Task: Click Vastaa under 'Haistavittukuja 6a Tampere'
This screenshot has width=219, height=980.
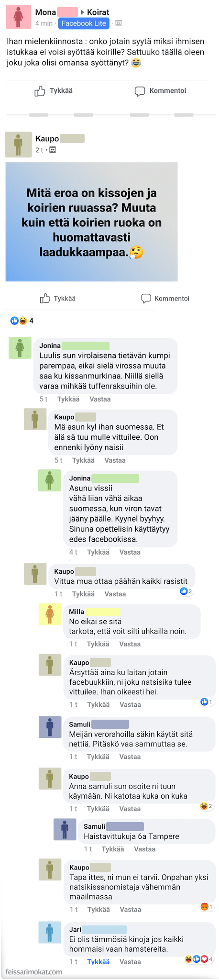Action: 144,849
